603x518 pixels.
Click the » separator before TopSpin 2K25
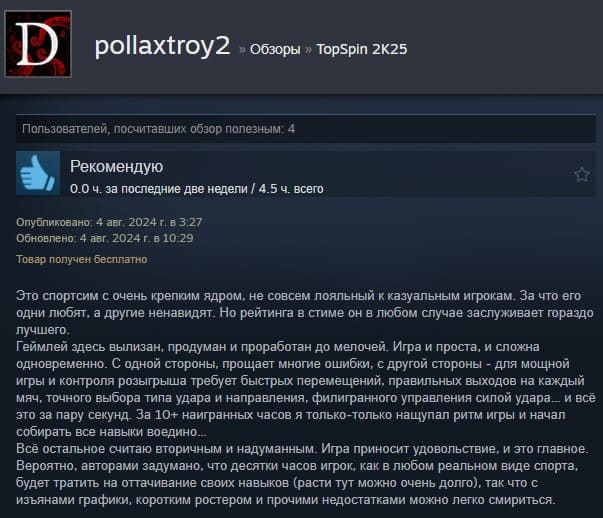click(308, 49)
